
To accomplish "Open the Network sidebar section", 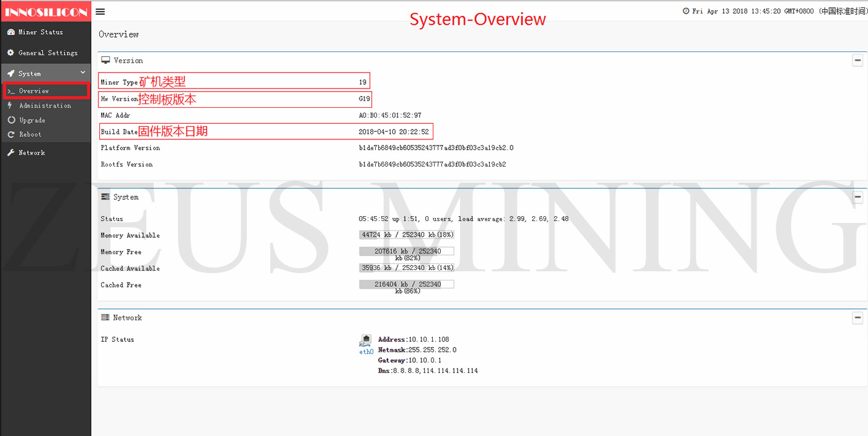I will 32,153.
